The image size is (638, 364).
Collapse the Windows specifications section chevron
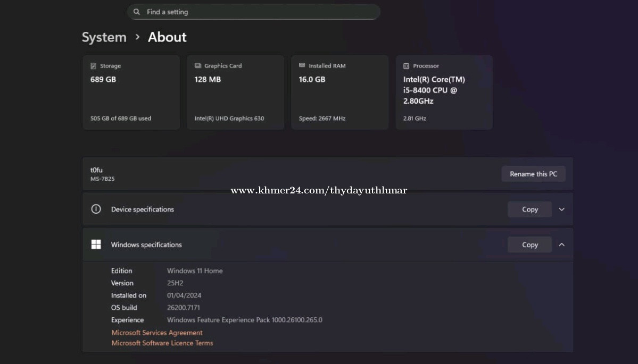[561, 245]
